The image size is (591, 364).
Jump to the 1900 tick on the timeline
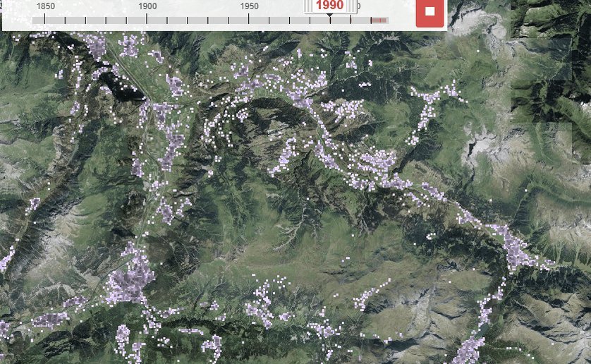point(147,20)
